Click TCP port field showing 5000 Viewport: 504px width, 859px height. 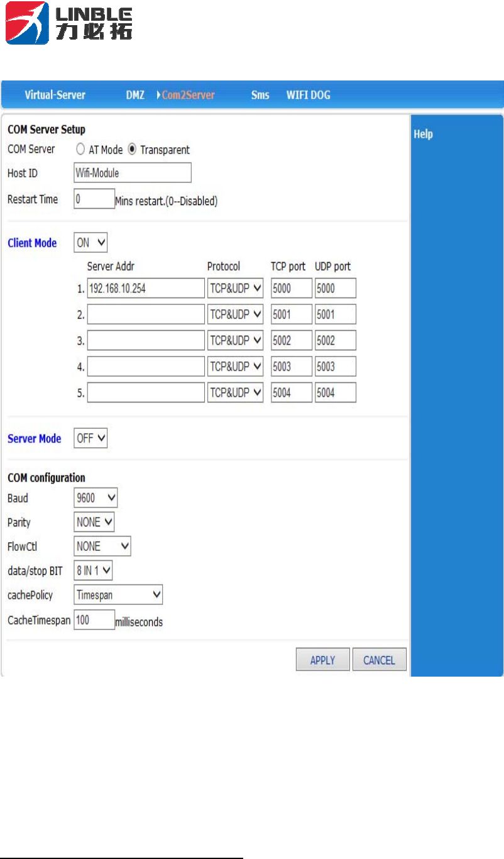(292, 288)
